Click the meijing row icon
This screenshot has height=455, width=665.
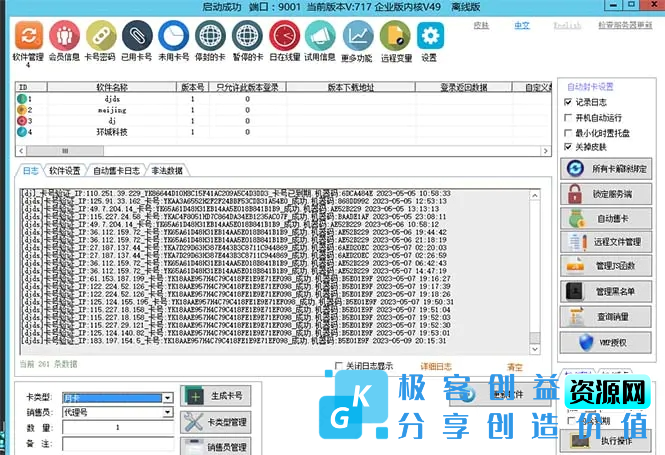tap(22, 110)
